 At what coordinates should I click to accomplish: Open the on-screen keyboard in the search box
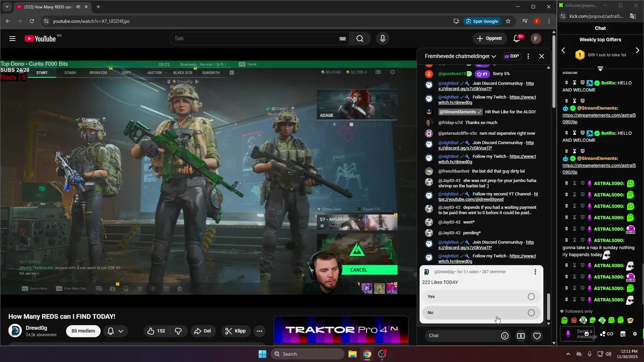(343, 39)
